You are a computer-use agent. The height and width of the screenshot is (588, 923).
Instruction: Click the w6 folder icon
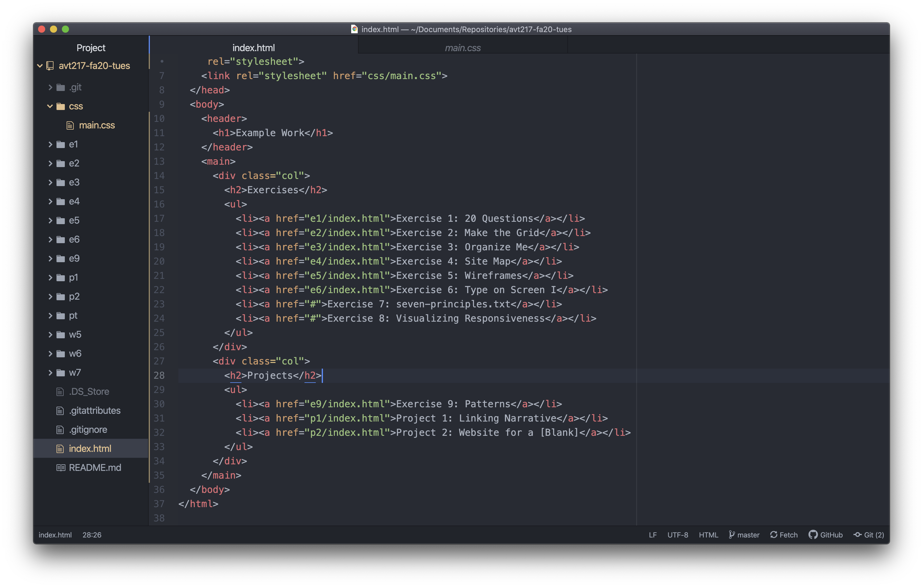[61, 354]
